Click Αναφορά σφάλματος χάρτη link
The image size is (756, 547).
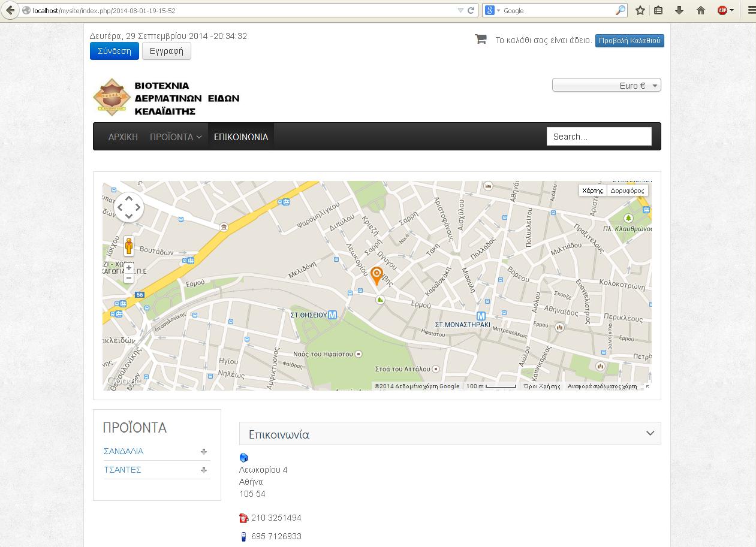coord(602,386)
